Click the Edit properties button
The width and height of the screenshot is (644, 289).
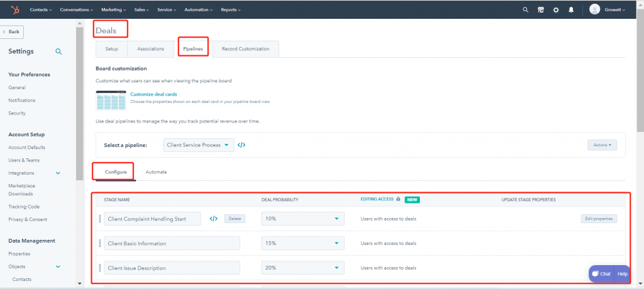point(599,219)
